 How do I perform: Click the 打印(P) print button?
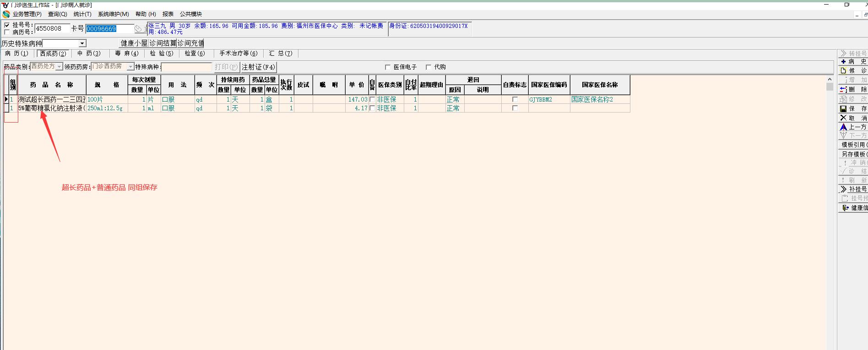pyautogui.click(x=227, y=67)
